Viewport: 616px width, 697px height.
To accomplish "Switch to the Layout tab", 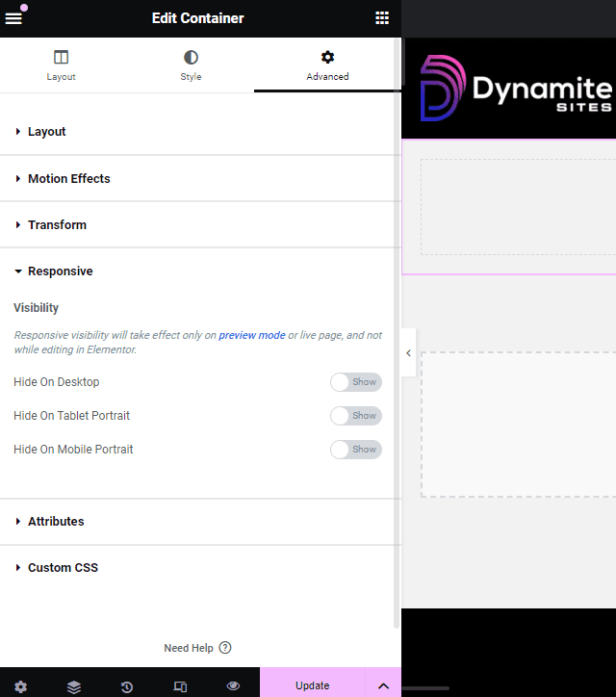I will 62,65.
